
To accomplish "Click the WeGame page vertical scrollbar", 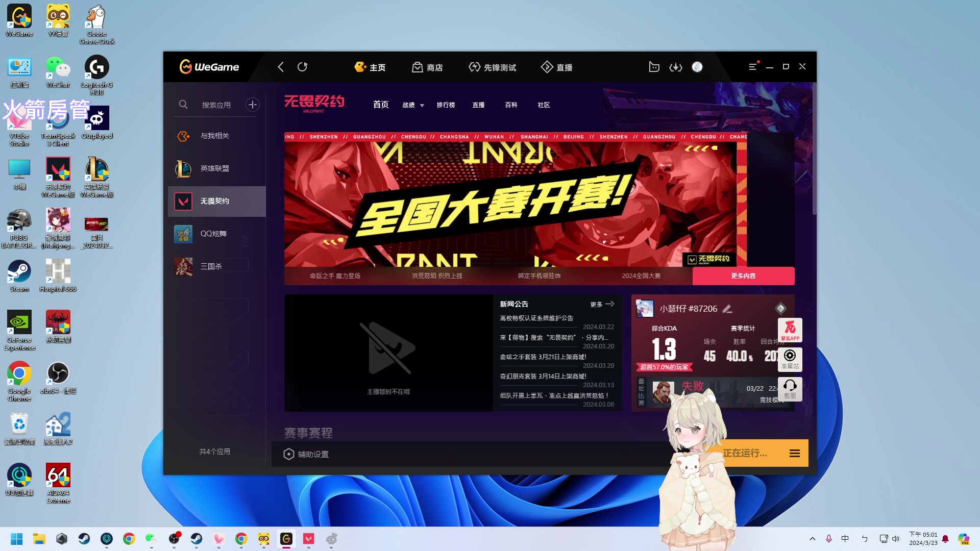I will [x=814, y=149].
